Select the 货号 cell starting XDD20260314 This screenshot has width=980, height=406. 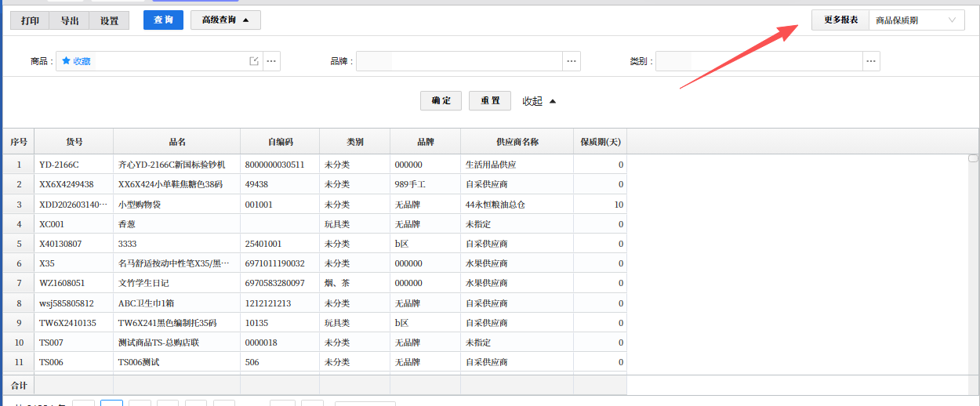click(74, 205)
